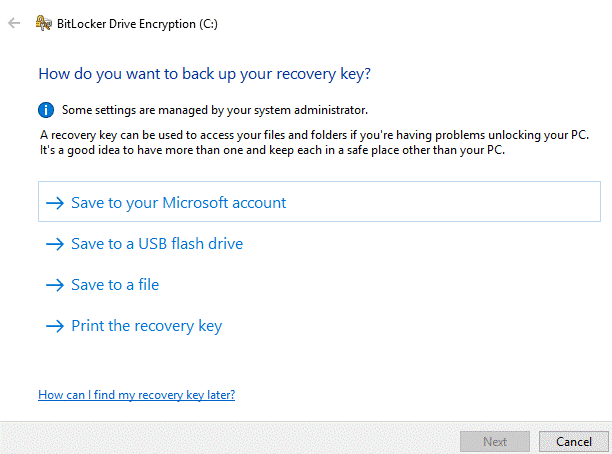Open "How can I find my recovery key later?" link
This screenshot has width=612, height=454.
[136, 395]
